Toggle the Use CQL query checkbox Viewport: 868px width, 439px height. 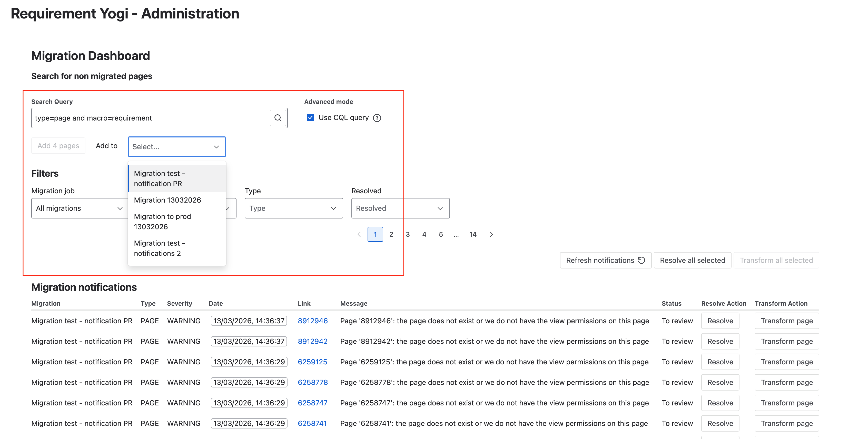point(310,118)
